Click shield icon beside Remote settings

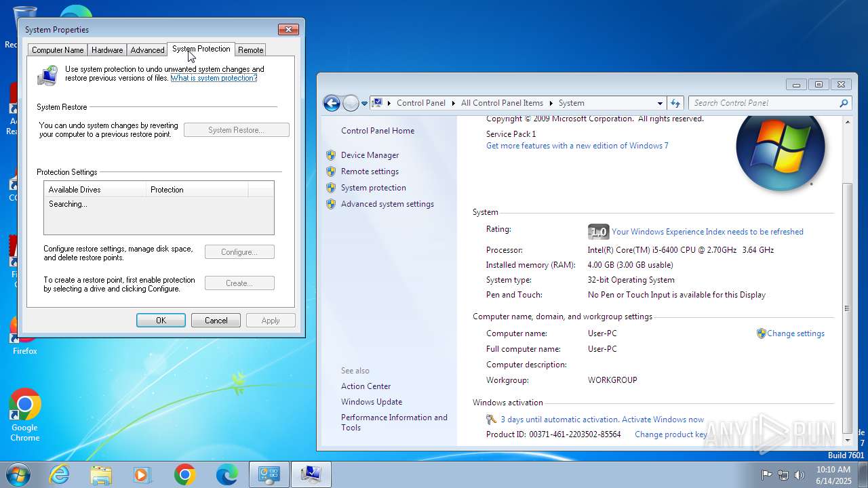tap(331, 171)
